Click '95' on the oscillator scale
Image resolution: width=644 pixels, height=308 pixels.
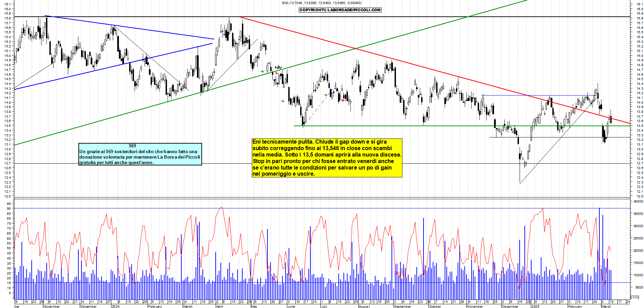coord(9,204)
